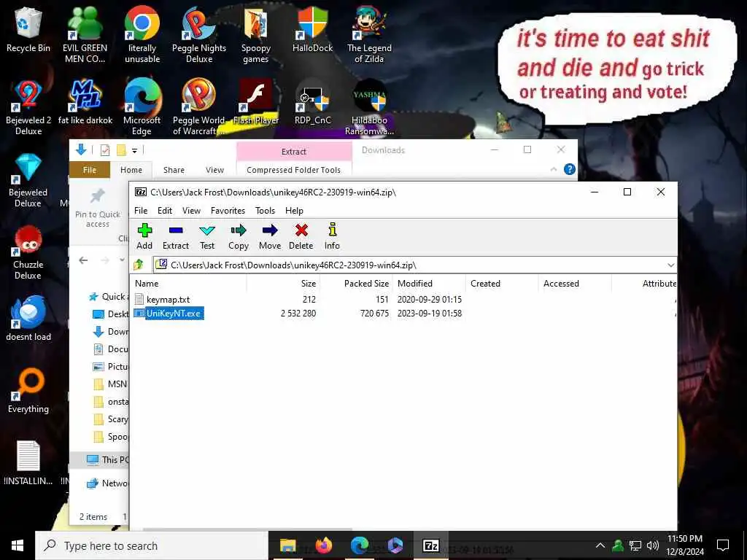
Task: Click the taskbar search box
Action: (152, 545)
